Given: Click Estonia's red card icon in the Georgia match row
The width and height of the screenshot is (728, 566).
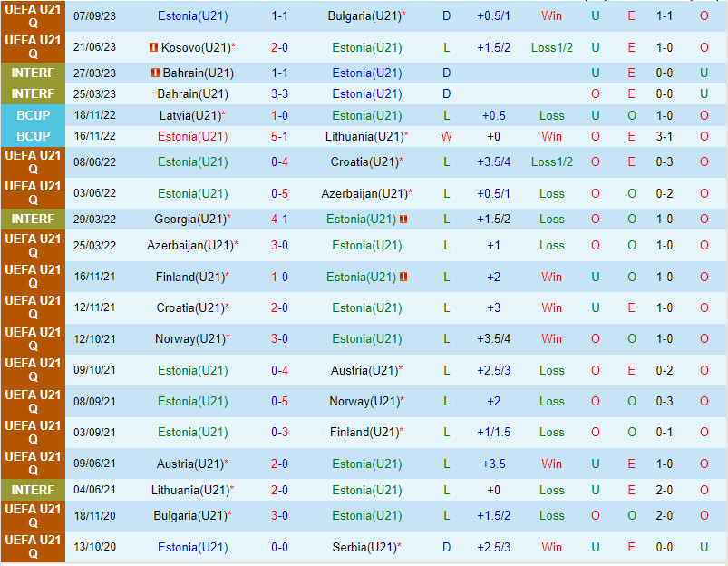Looking at the screenshot, I should (403, 219).
